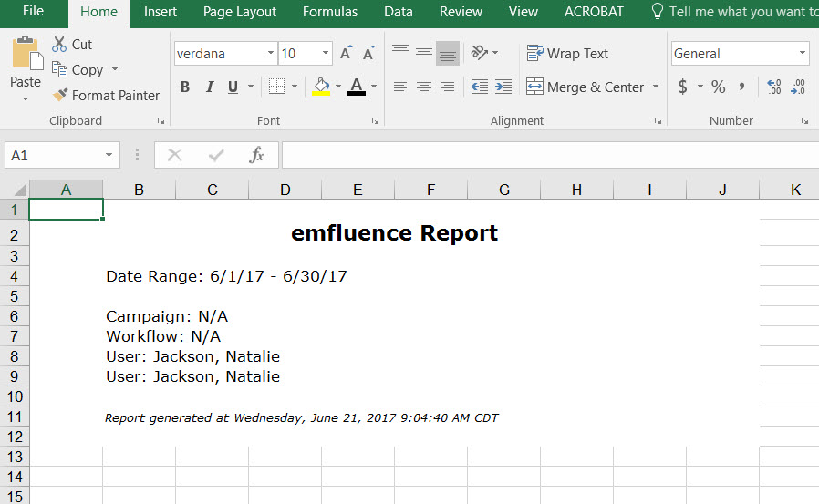
Task: Click the Paste clipboard icon
Action: pos(26,53)
